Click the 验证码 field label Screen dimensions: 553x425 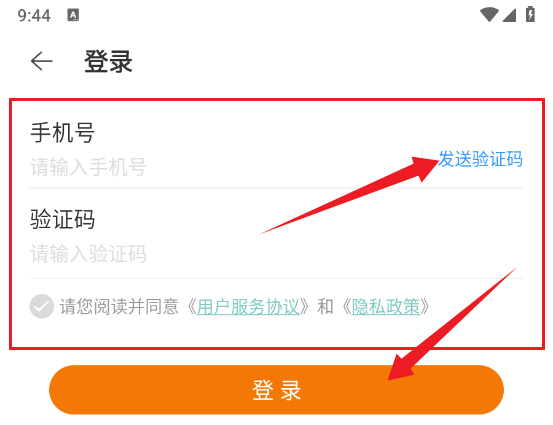pos(62,219)
